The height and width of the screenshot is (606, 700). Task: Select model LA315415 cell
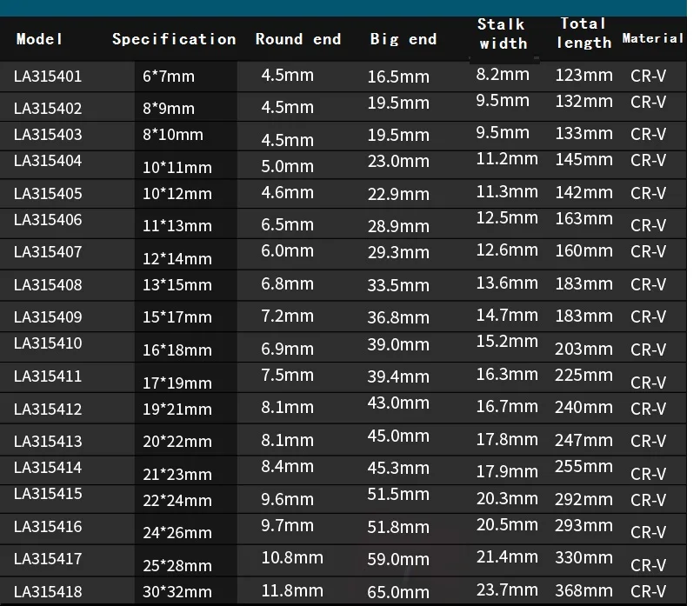(48, 494)
